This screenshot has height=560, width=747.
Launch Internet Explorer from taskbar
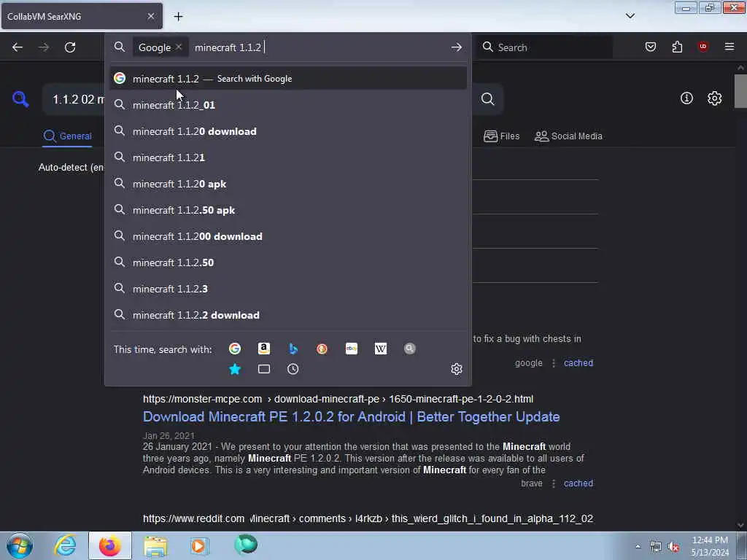(x=65, y=545)
